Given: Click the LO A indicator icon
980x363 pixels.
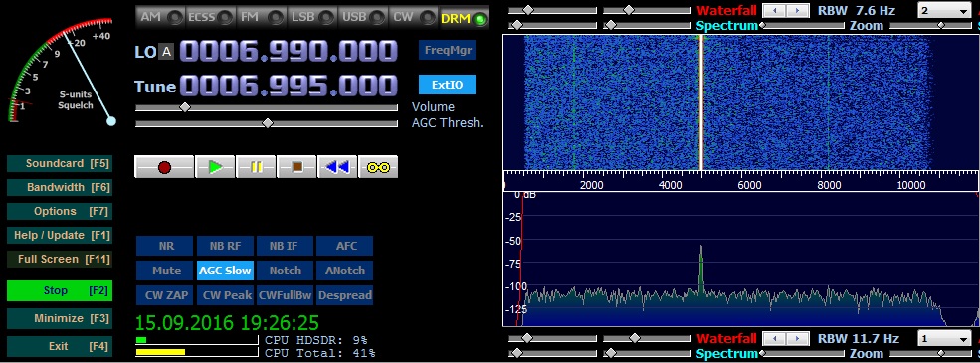Looking at the screenshot, I should (x=166, y=52).
